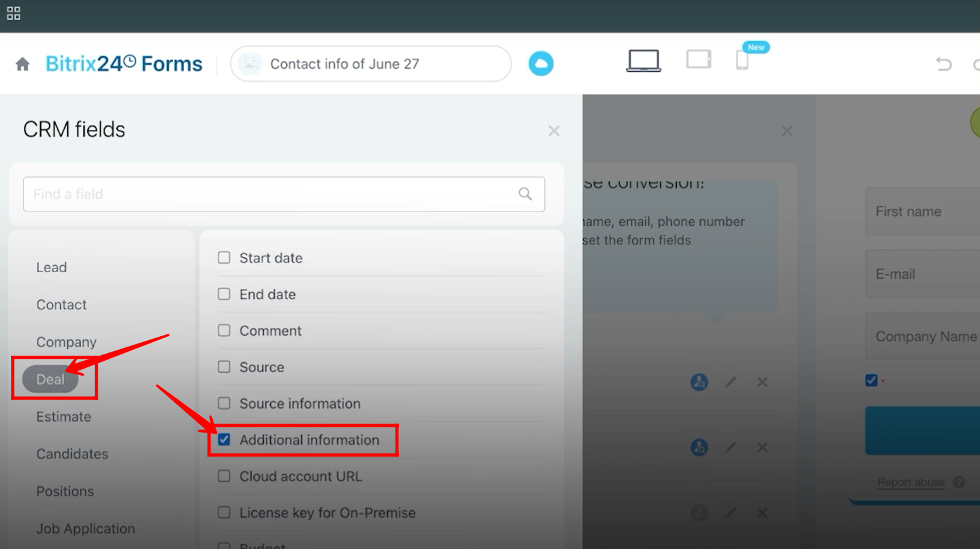Click the undo arrow icon
The image size is (980, 549).
[x=944, y=63]
